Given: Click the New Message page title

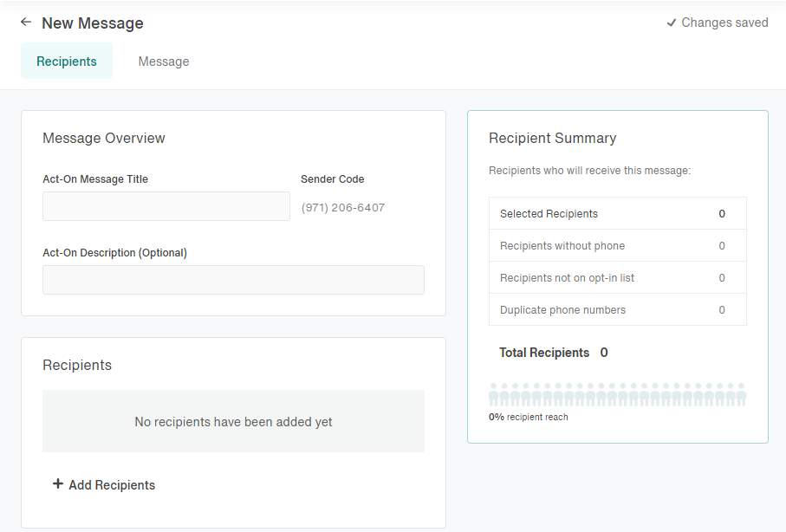Looking at the screenshot, I should tap(93, 23).
